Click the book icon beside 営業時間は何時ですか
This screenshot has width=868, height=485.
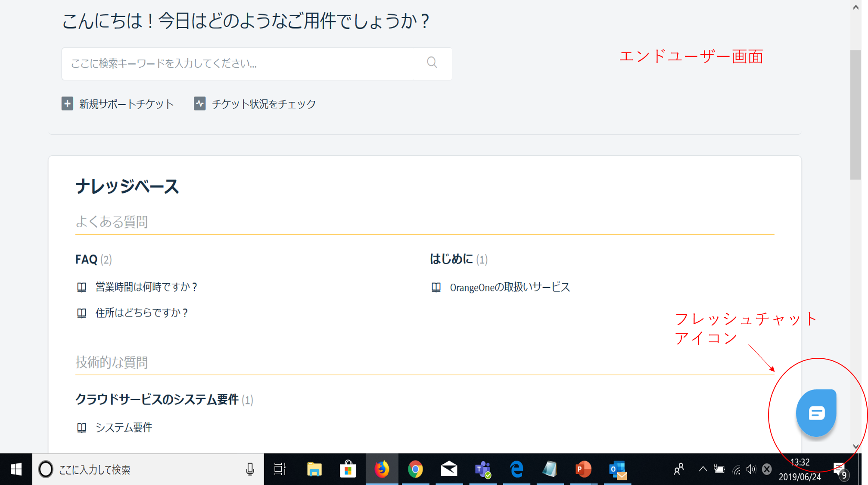[x=81, y=287]
